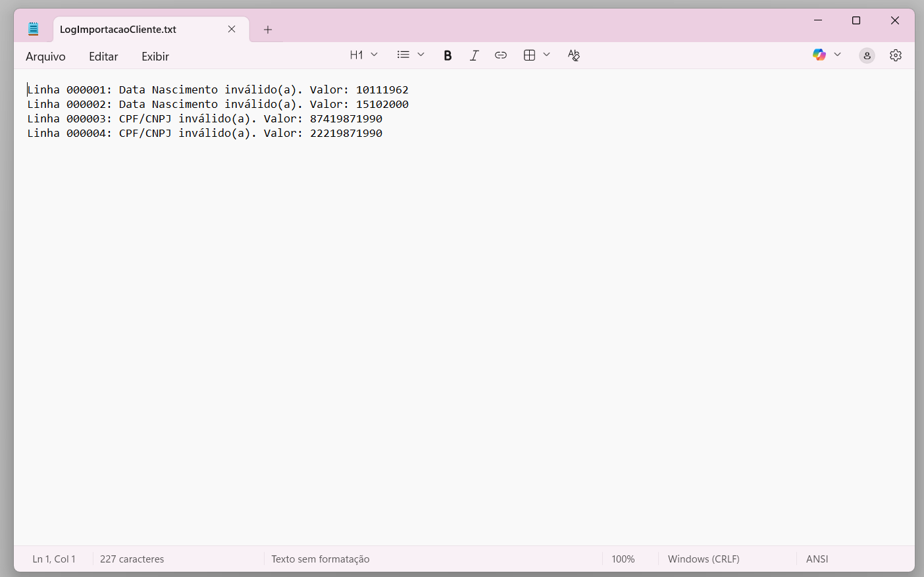Click the line number 000001
This screenshot has width=924, height=577.
(86, 89)
